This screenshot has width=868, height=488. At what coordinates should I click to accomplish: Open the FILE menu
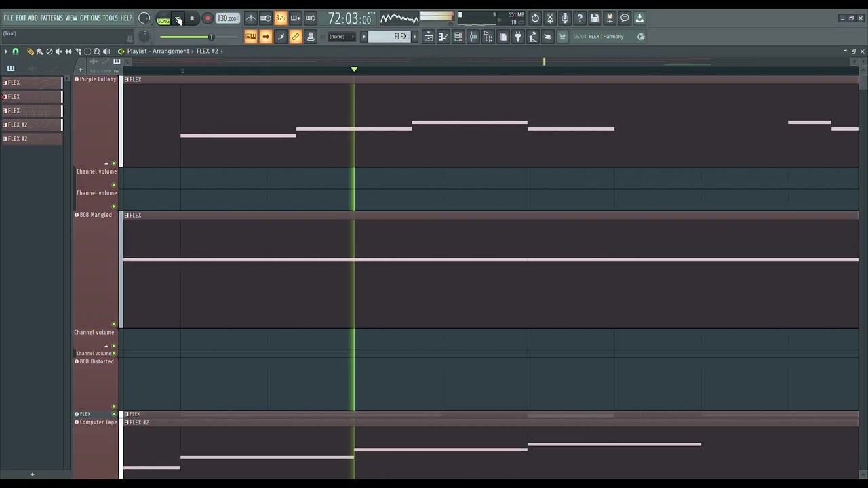8,18
